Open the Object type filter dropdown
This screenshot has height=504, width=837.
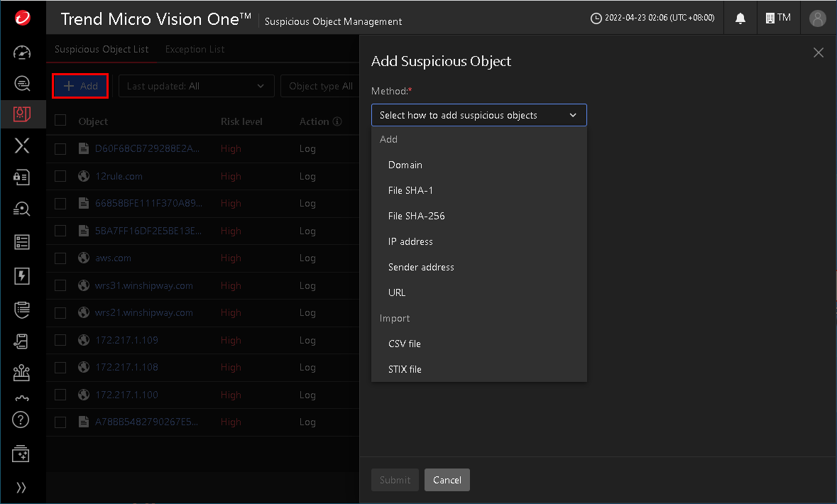pyautogui.click(x=321, y=86)
